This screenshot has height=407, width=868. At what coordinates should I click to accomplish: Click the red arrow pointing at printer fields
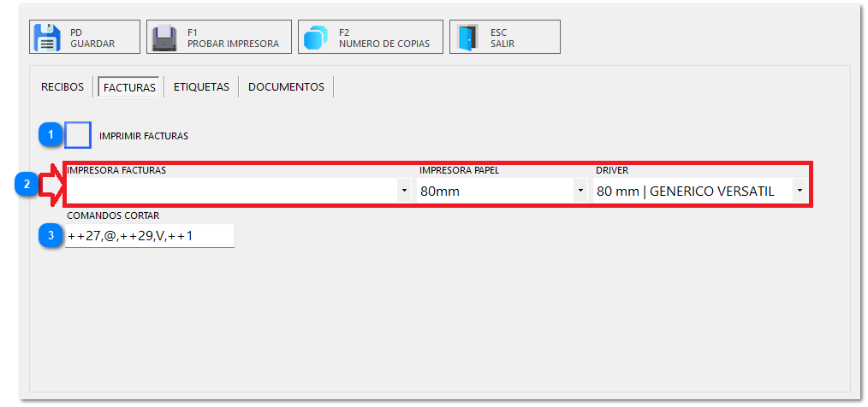click(51, 185)
